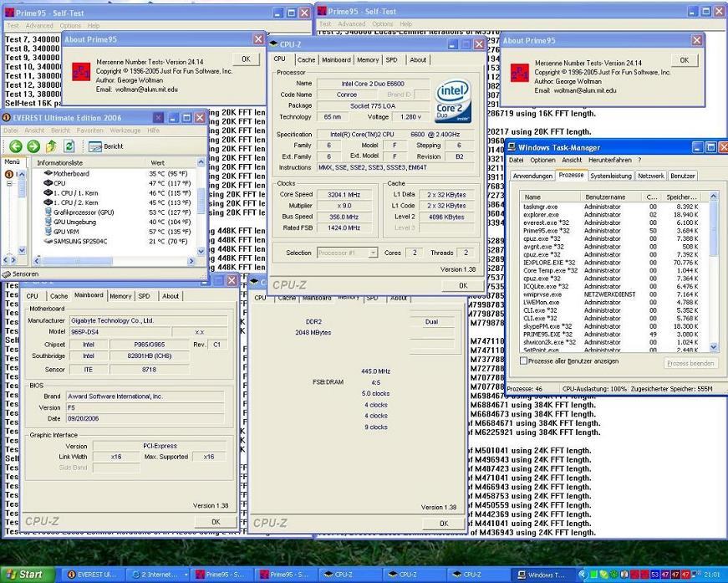Image resolution: width=728 pixels, height=583 pixels.
Task: Select Core Temp.exe *32 process row
Action: point(614,270)
